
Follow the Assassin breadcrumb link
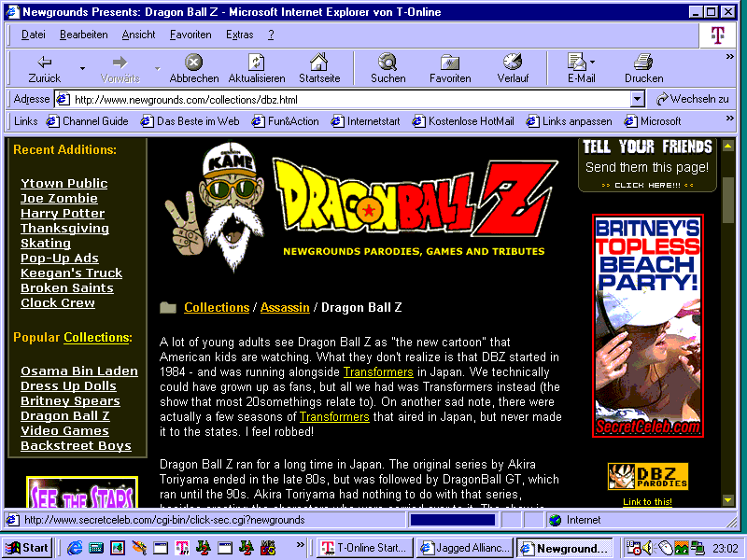tap(285, 307)
